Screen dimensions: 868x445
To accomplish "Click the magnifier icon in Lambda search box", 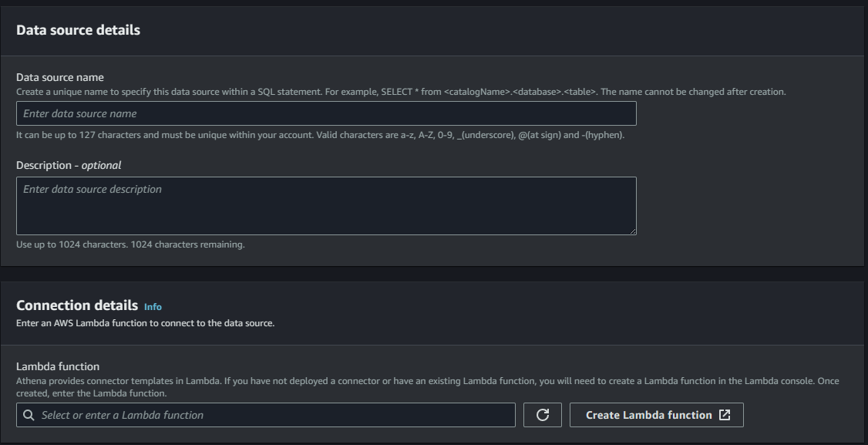I will coord(29,415).
